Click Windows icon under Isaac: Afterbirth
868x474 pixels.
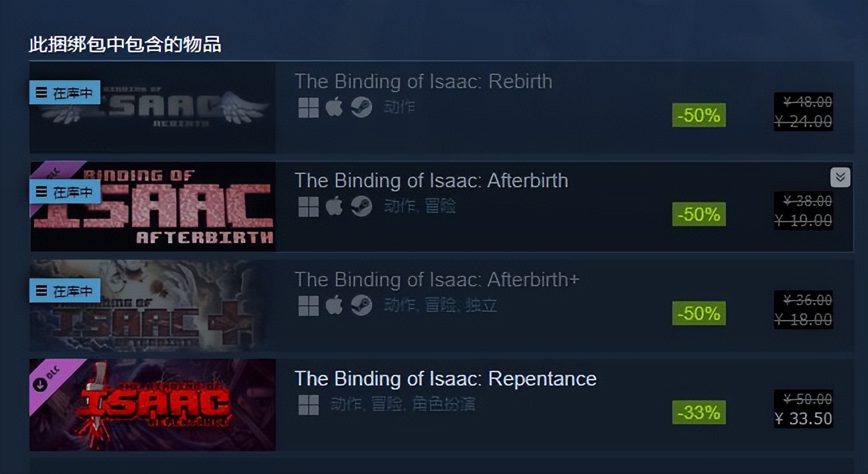308,207
